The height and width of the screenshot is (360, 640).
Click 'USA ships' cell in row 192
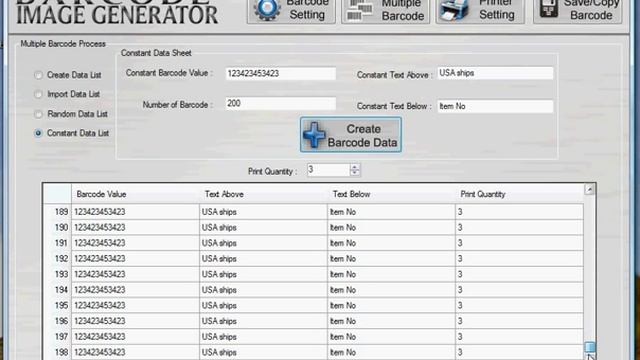click(264, 259)
